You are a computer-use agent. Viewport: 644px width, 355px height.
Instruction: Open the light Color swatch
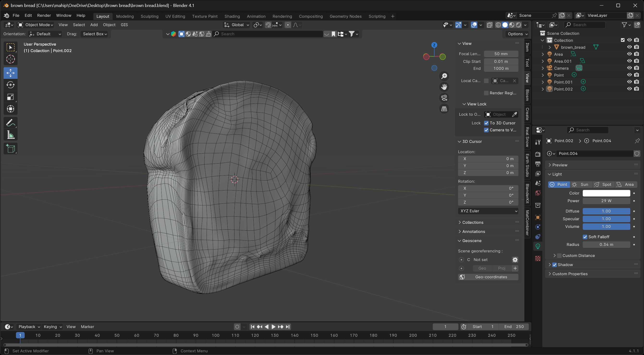coord(606,193)
